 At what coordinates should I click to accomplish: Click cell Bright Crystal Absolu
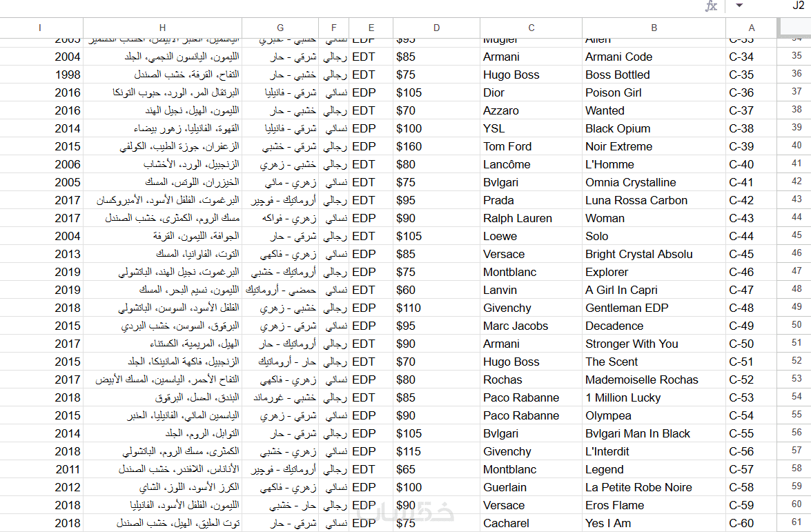coord(654,254)
